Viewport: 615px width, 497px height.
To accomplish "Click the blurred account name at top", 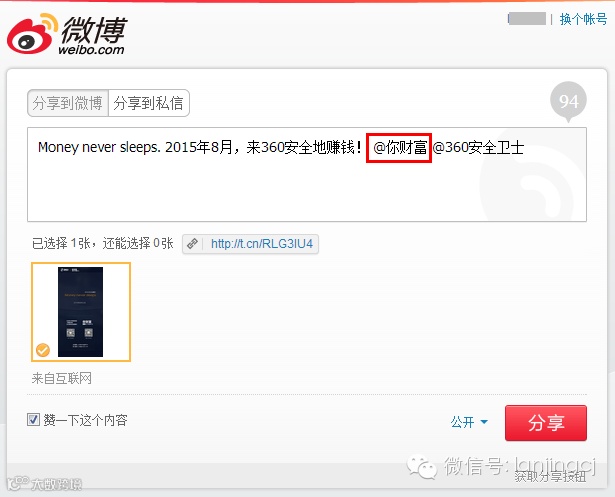I will 527,19.
